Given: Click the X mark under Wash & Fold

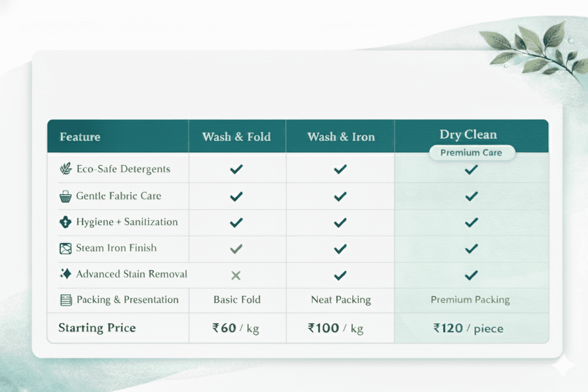Looking at the screenshot, I should (x=236, y=276).
